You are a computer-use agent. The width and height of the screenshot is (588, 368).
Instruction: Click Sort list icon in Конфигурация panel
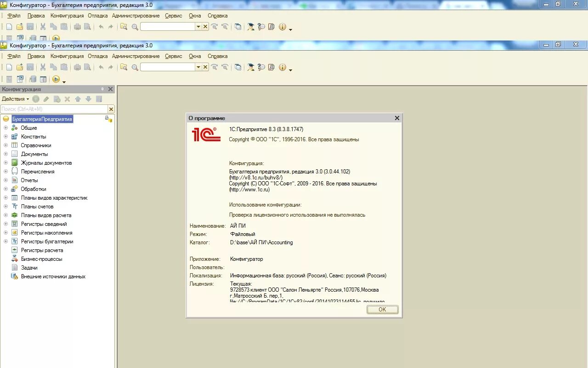(99, 99)
